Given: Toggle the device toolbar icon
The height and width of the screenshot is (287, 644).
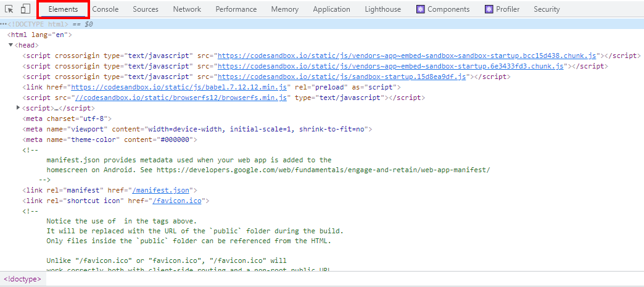Looking at the screenshot, I should coord(25,9).
